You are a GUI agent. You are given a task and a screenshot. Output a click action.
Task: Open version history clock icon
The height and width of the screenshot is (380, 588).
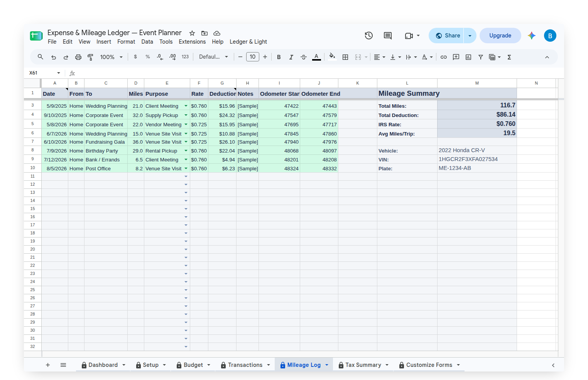(x=369, y=36)
